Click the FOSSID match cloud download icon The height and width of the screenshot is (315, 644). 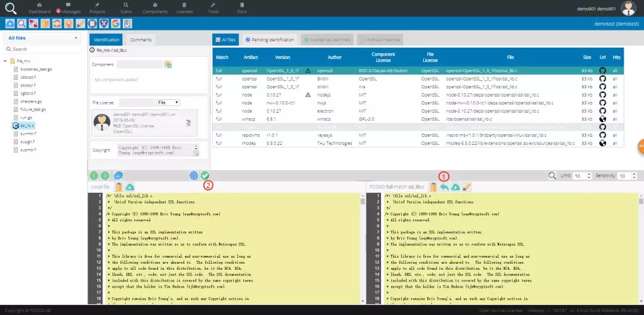tap(456, 187)
